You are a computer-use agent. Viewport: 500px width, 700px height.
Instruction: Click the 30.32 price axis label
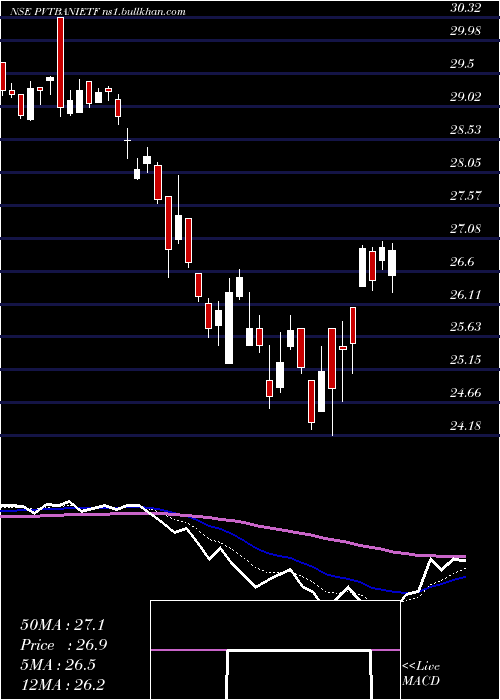click(x=465, y=8)
